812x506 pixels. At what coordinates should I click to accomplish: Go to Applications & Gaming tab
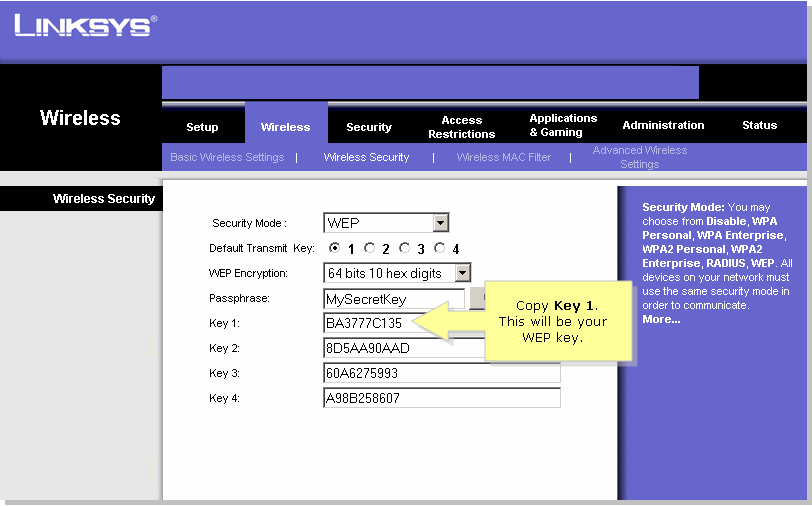click(563, 125)
